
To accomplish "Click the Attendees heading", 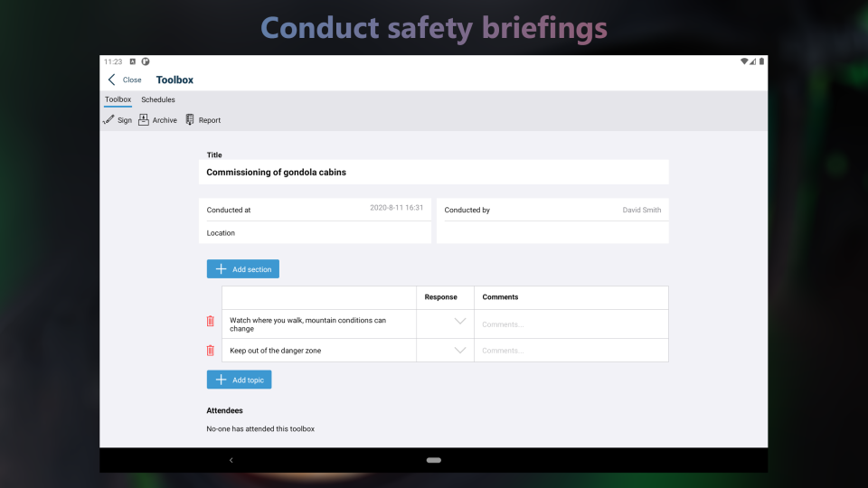I will (224, 410).
